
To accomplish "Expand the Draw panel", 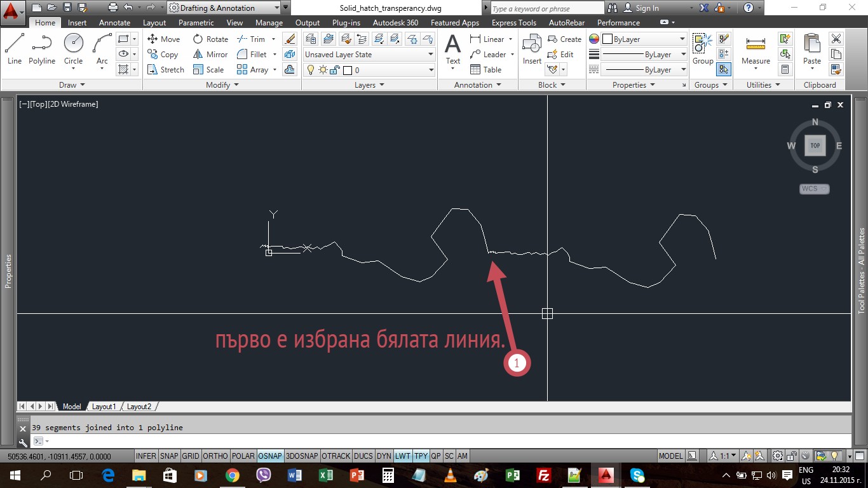I will [x=72, y=85].
